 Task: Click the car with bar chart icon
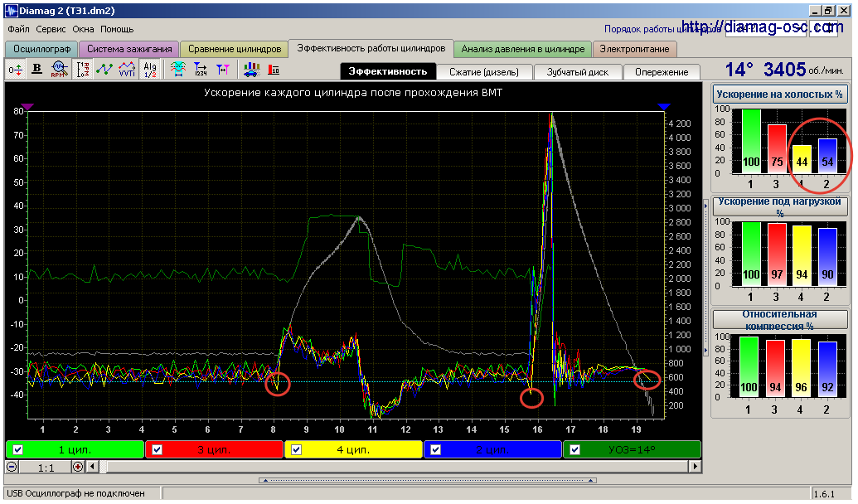click(x=251, y=70)
